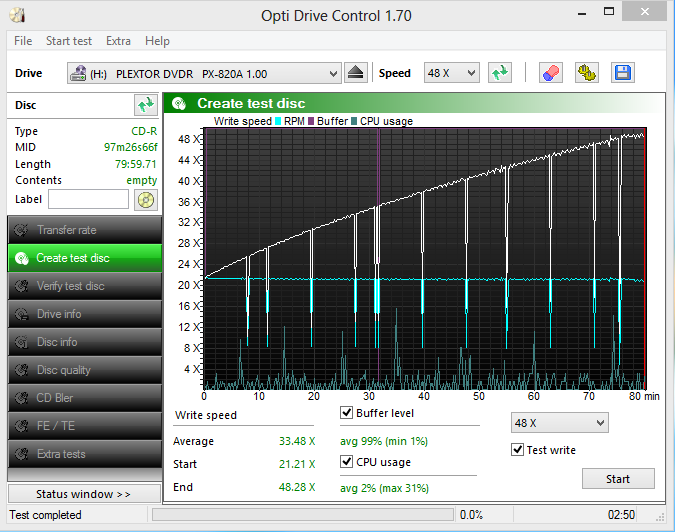
Task: Toggle the CPU usage checkbox
Action: [x=347, y=462]
